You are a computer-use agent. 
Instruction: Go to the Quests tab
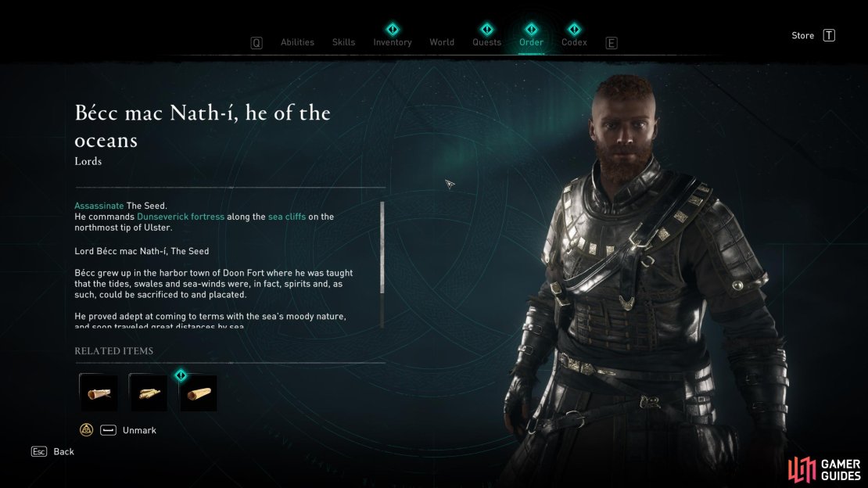[486, 42]
